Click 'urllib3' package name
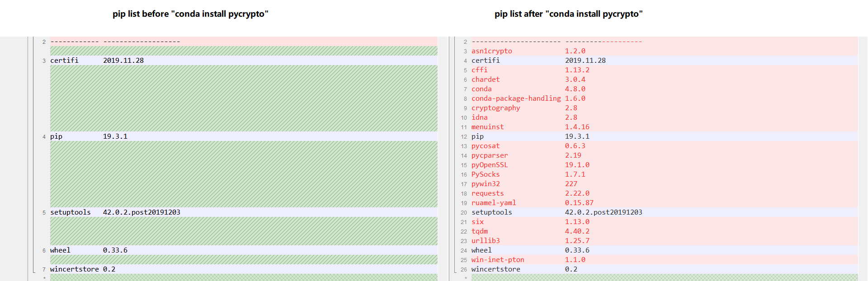This screenshot has width=868, height=281. 486,241
